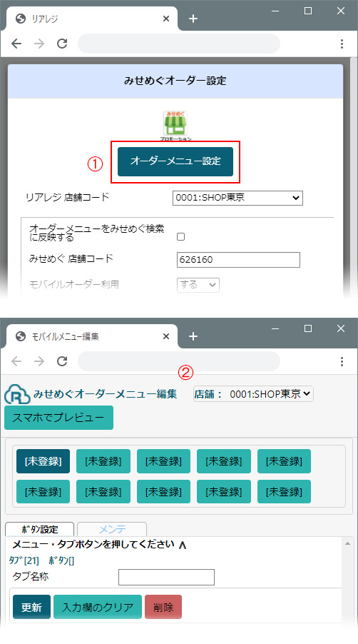The image size is (358, 644).
Task: Open browser menu in モバイルメニュー編集 window
Action: click(x=342, y=361)
